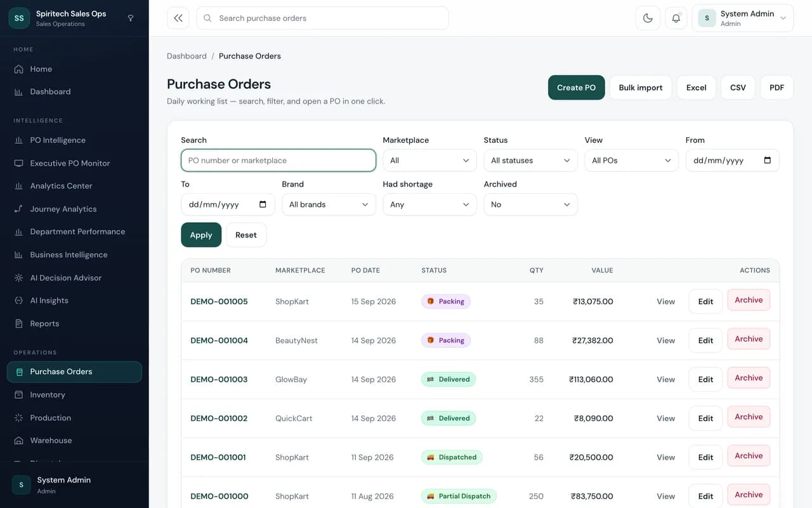
Task: Click the lightbulb icon beside Spiritech Sales Ops
Action: (x=131, y=18)
